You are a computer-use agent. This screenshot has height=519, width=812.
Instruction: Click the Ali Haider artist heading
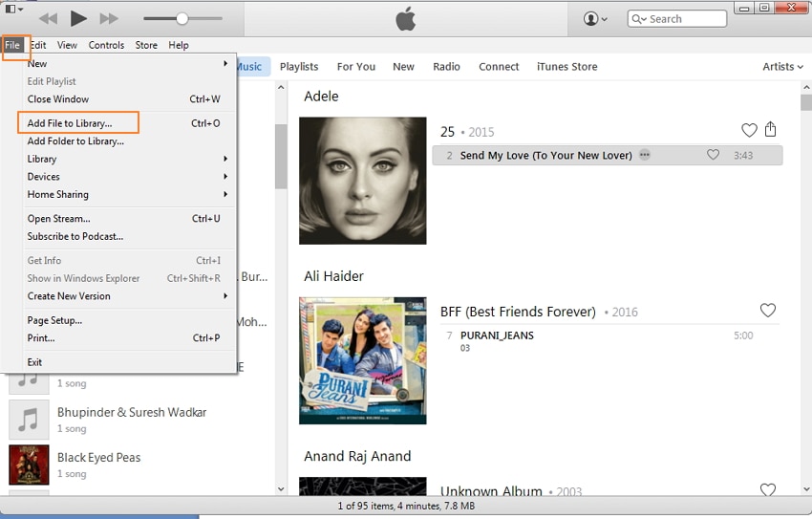point(333,276)
